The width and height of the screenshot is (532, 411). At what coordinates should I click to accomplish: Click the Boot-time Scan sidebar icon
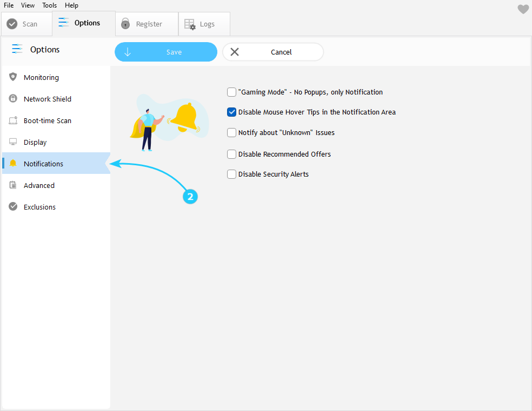pos(13,120)
